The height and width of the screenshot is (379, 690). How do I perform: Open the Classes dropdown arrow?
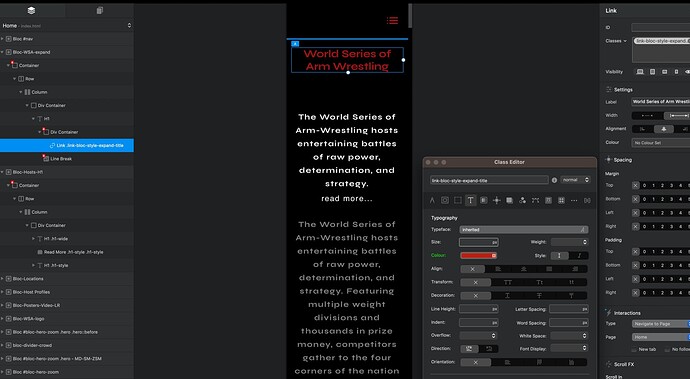pos(625,41)
